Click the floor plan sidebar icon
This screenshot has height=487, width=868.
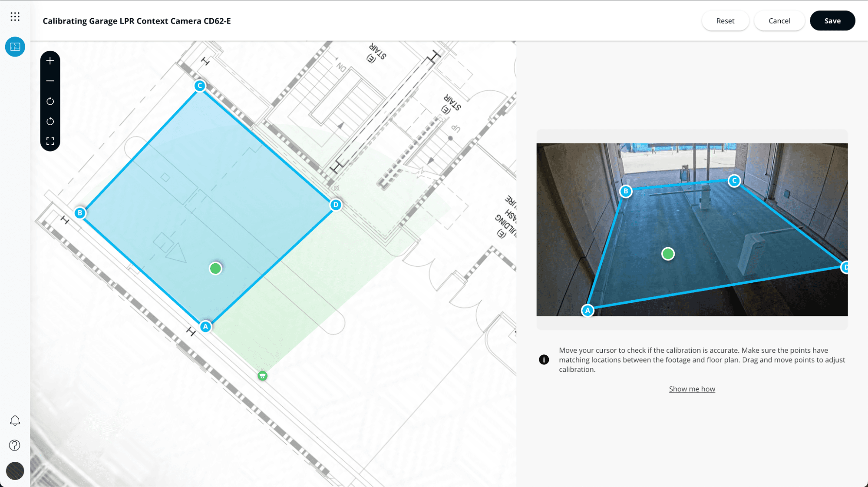15,47
